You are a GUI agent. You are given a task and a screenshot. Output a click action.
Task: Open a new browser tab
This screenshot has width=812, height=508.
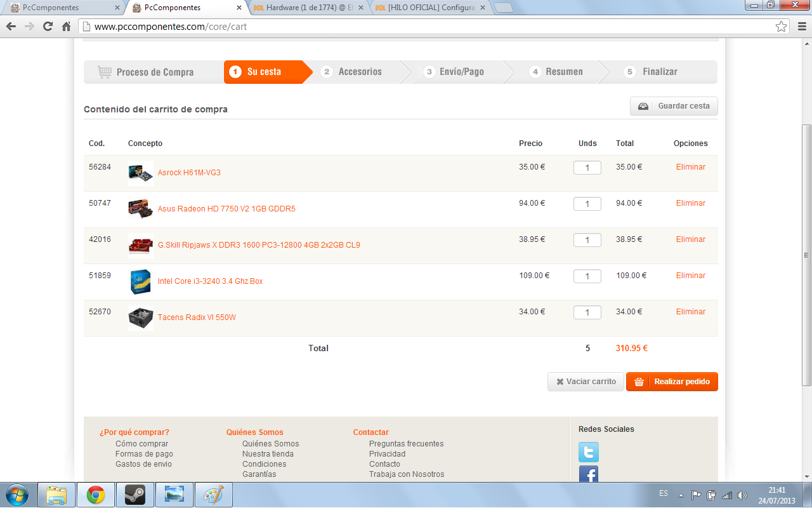click(503, 8)
